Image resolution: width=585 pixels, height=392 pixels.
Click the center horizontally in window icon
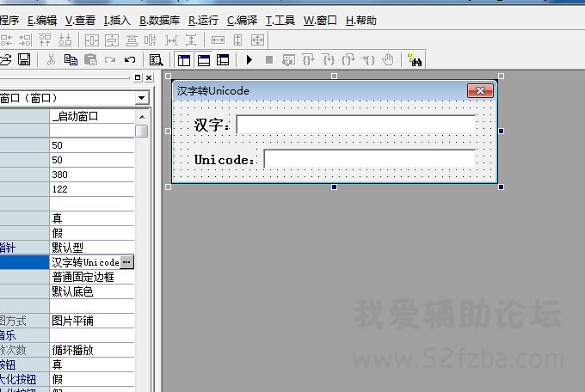pyautogui.click(x=92, y=40)
